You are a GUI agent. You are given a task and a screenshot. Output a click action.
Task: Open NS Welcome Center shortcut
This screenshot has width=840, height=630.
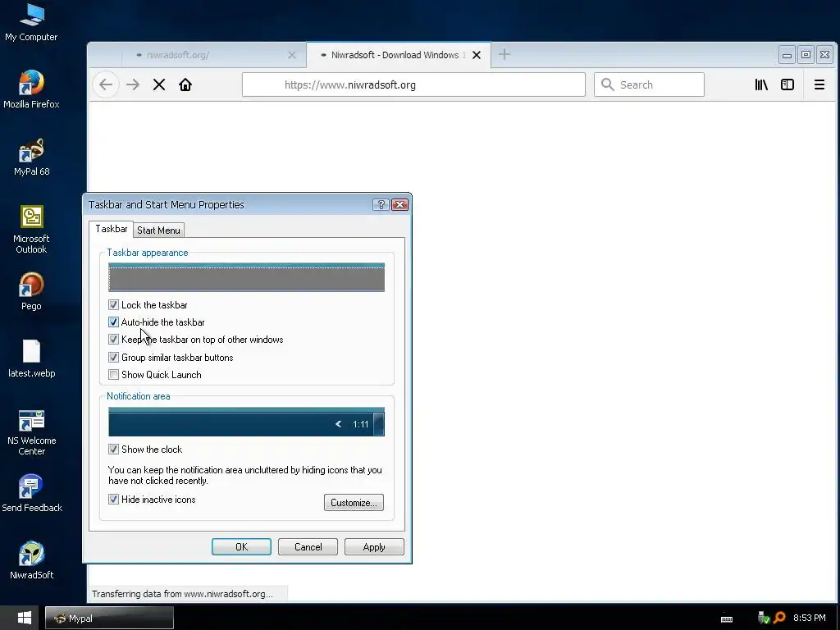pos(31,431)
